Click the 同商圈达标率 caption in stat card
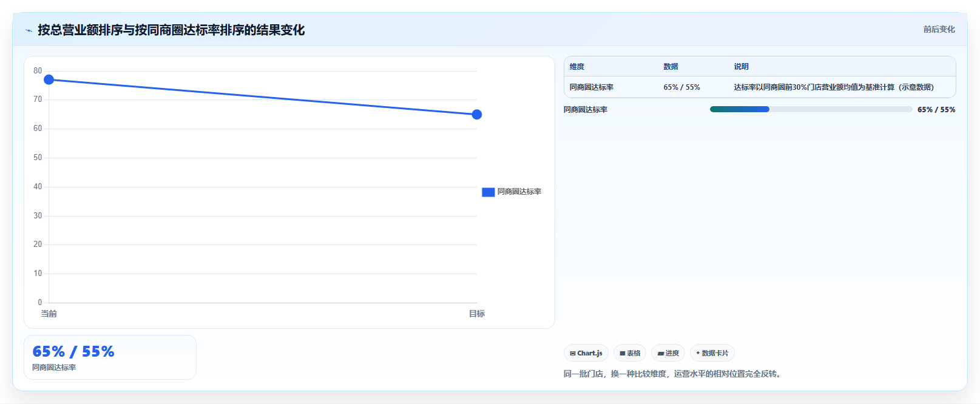The image size is (980, 404). pos(54,368)
